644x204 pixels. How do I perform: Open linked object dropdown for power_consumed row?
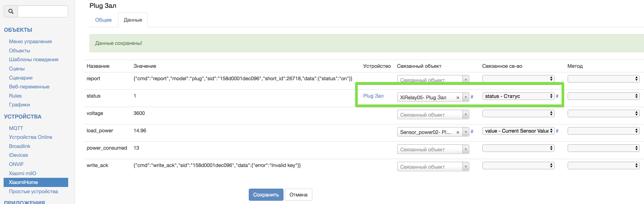pyautogui.click(x=433, y=149)
